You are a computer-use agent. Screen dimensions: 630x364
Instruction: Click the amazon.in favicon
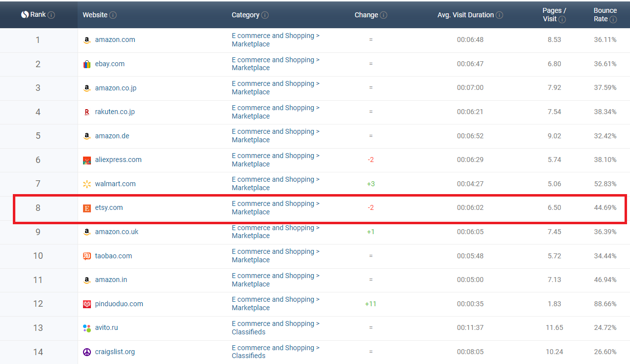click(87, 280)
